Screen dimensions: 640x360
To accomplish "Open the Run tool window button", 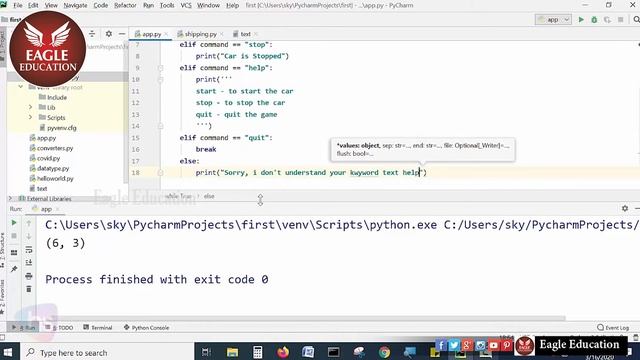I will (x=24, y=327).
